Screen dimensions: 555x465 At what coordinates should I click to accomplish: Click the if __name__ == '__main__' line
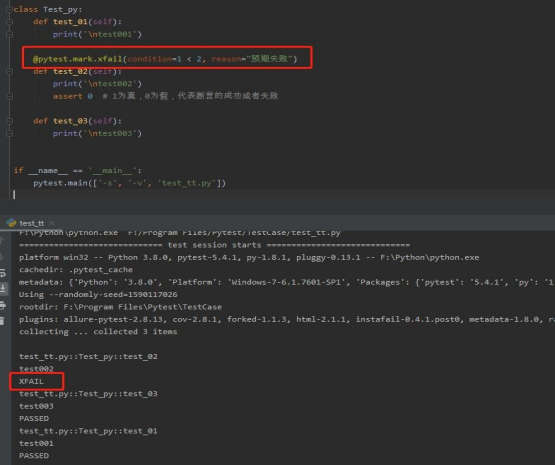pyautogui.click(x=78, y=171)
